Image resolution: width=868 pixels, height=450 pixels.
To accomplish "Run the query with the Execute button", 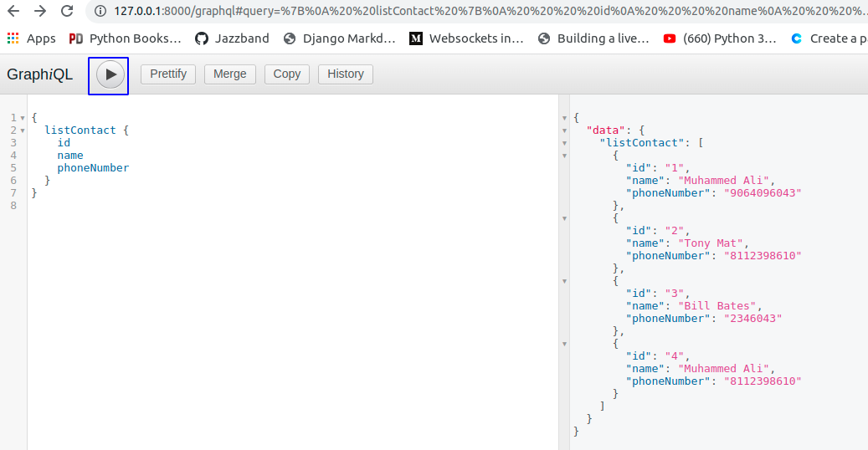I will (110, 74).
